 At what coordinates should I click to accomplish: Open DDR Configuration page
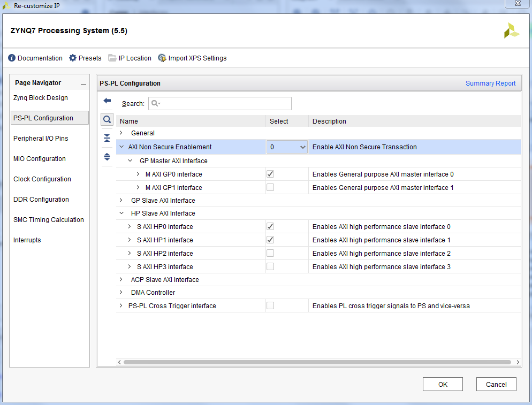tap(41, 200)
